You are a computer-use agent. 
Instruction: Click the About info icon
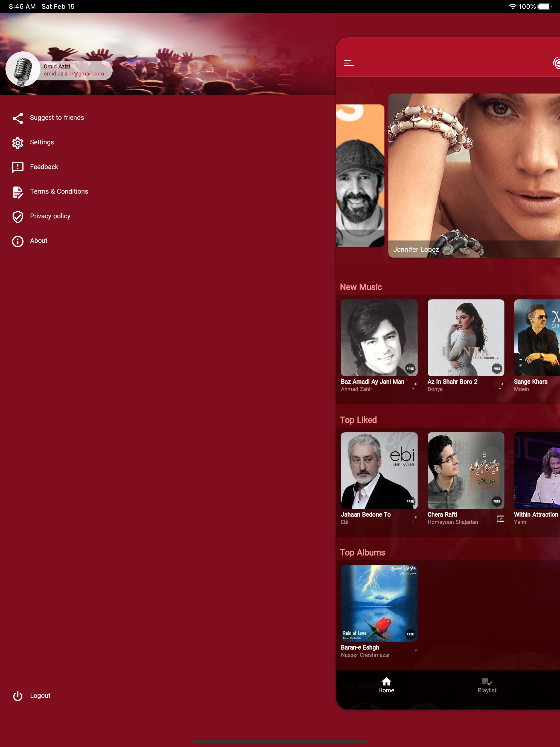click(x=17, y=241)
